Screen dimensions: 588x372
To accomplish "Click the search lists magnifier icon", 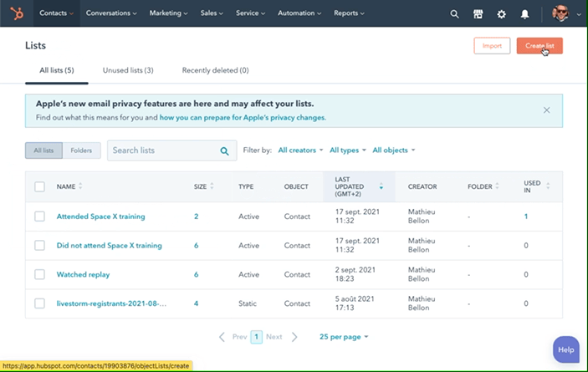I will click(x=224, y=151).
